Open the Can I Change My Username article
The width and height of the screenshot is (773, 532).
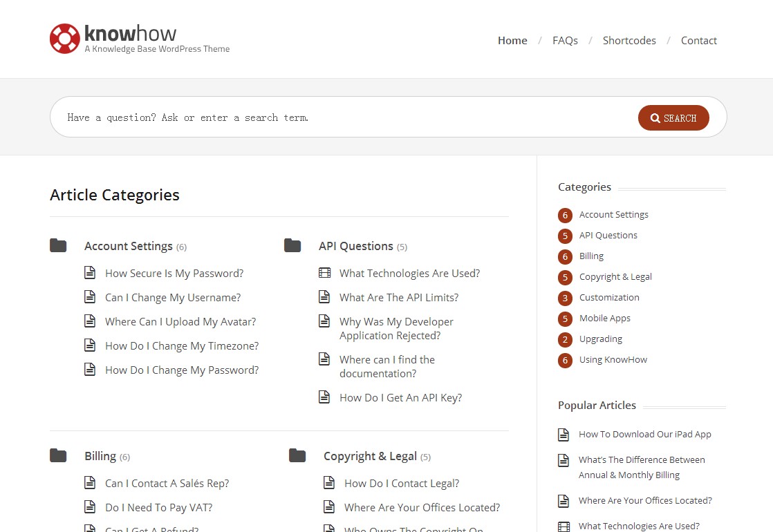(173, 298)
